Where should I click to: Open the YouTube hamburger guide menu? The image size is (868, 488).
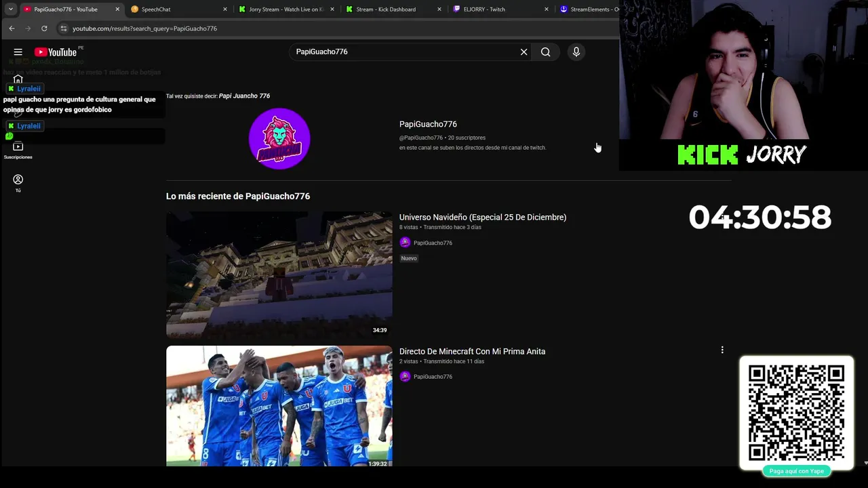pyautogui.click(x=18, y=52)
